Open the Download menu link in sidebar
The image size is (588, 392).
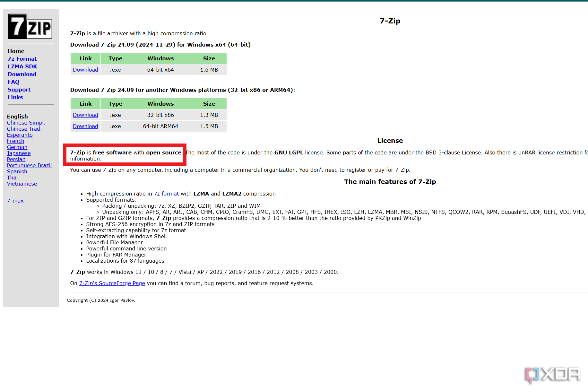(22, 74)
